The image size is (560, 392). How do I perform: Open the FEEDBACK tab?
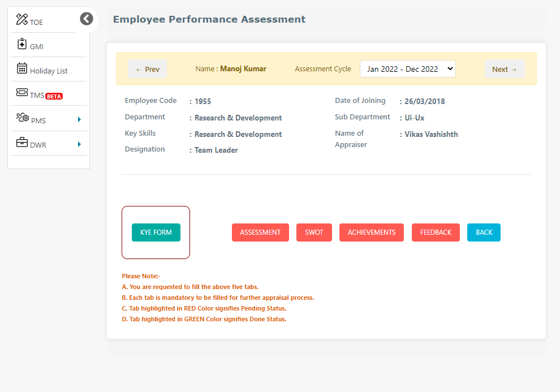(436, 232)
